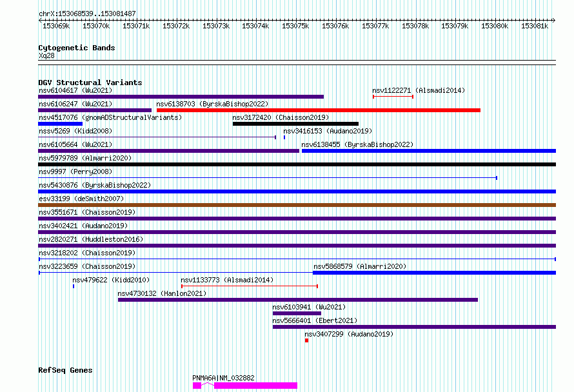574x392 pixels.
Task: Select the nsv1122271 thin red span
Action: pos(393,97)
